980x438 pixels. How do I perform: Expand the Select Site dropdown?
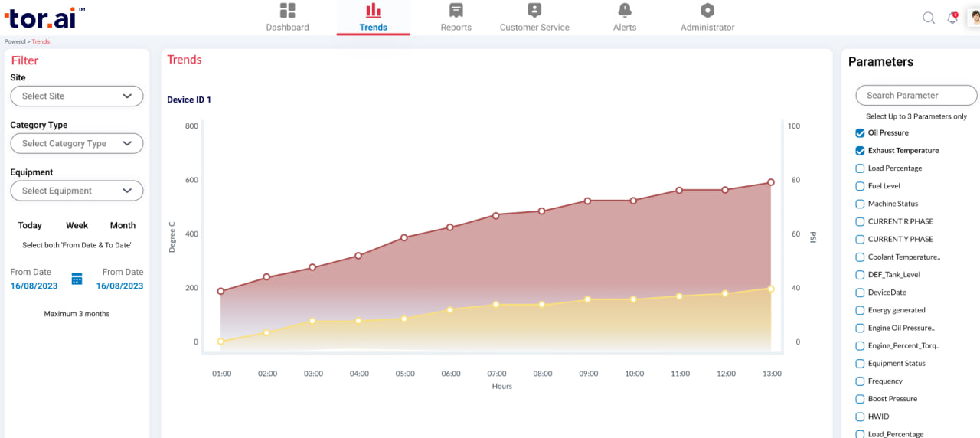point(77,96)
